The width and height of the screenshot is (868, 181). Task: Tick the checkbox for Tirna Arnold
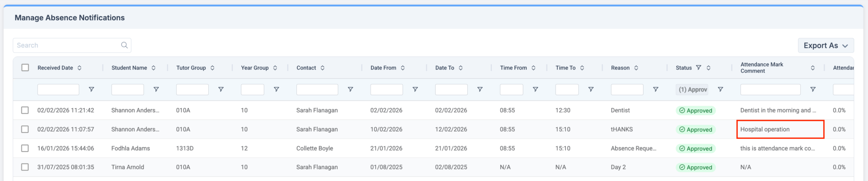25,167
